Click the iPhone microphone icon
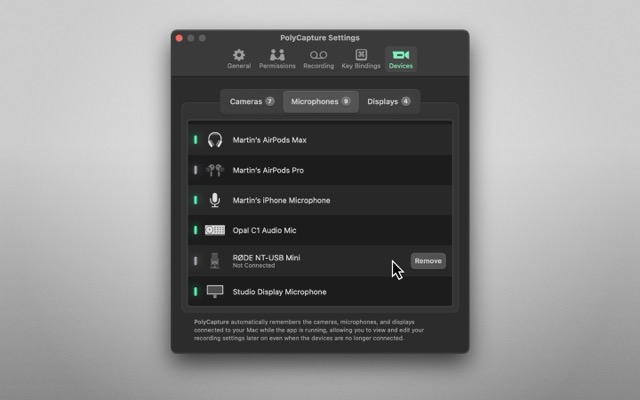The width and height of the screenshot is (640, 400). click(x=215, y=200)
